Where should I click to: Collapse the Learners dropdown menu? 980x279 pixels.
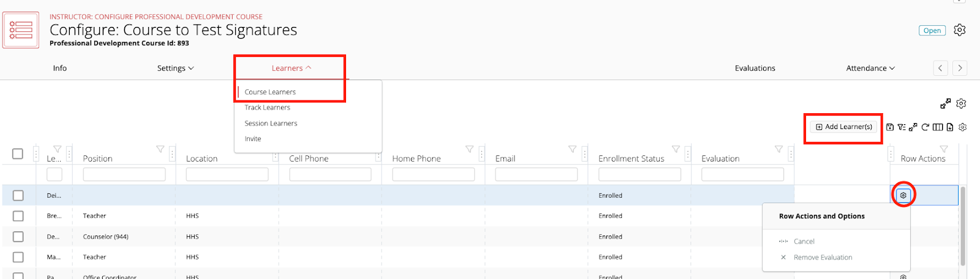point(291,69)
